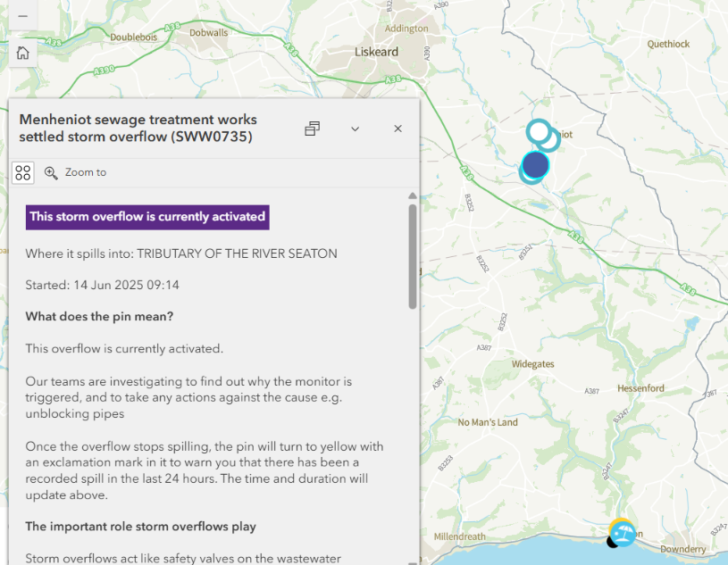The height and width of the screenshot is (565, 728).
Task: Go to the default map home view
Action: pyautogui.click(x=22, y=53)
